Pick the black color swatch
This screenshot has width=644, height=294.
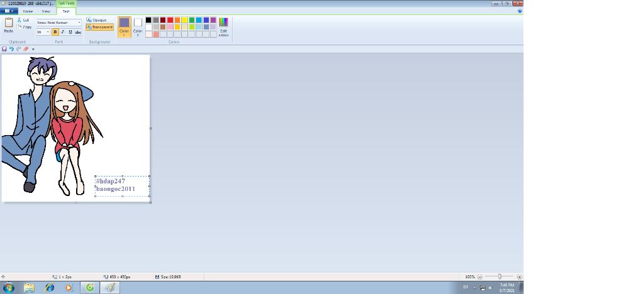pos(148,20)
